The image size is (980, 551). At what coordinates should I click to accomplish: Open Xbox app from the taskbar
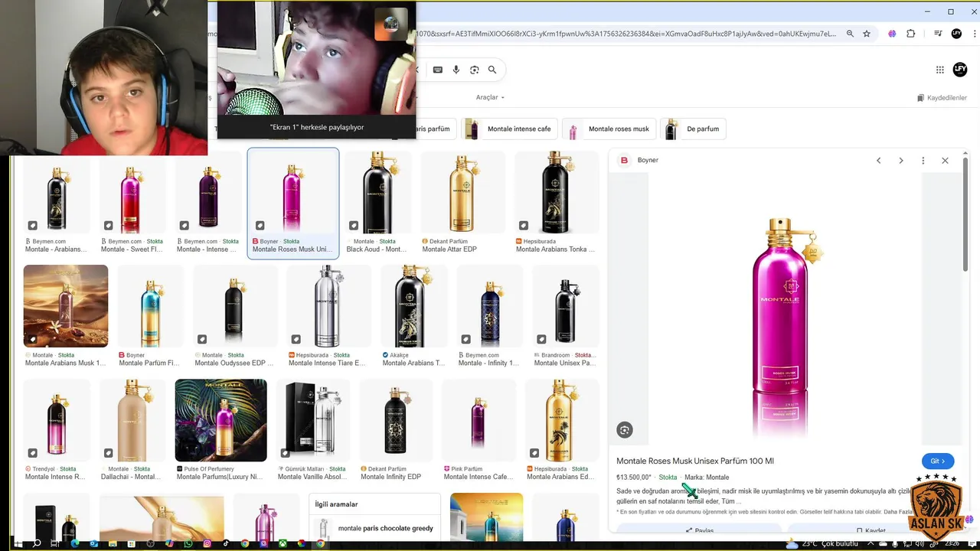click(x=283, y=544)
